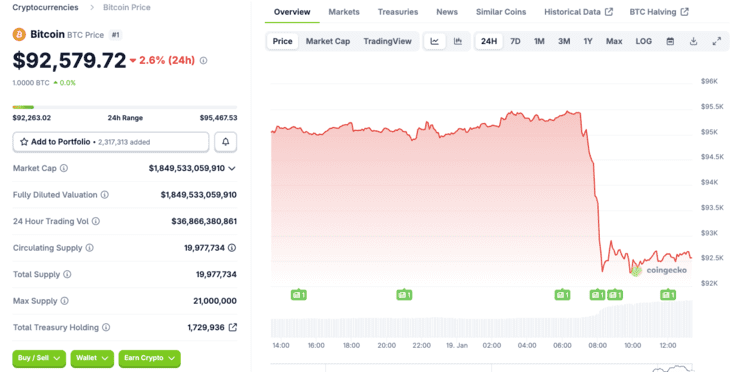Screen dimensions: 750x372
Task: Switch the chart to Market Cap view
Action: [x=328, y=42]
